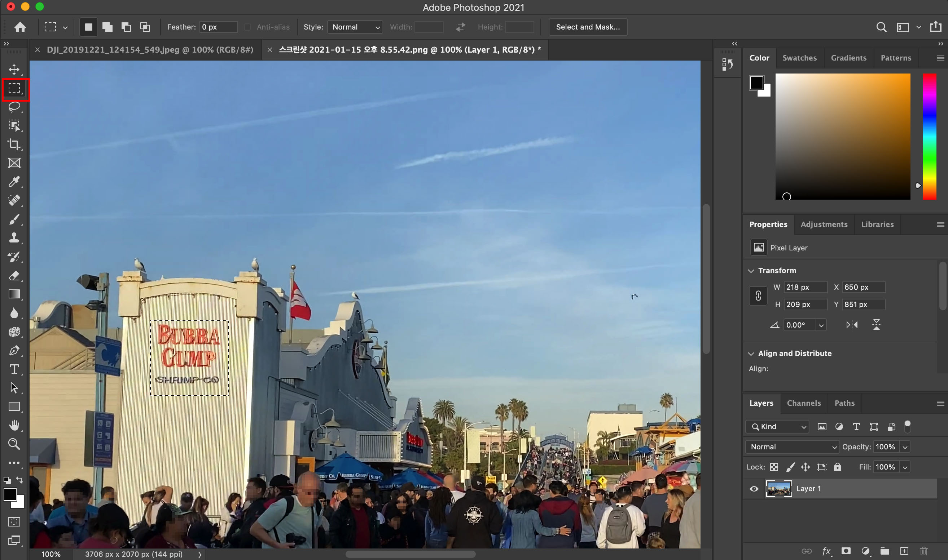Viewport: 948px width, 560px height.
Task: Switch to the Channels tab
Action: click(x=804, y=403)
